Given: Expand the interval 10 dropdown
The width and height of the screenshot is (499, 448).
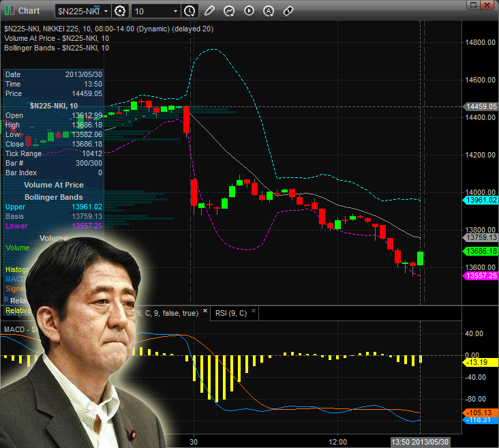Looking at the screenshot, I should tap(175, 11).
